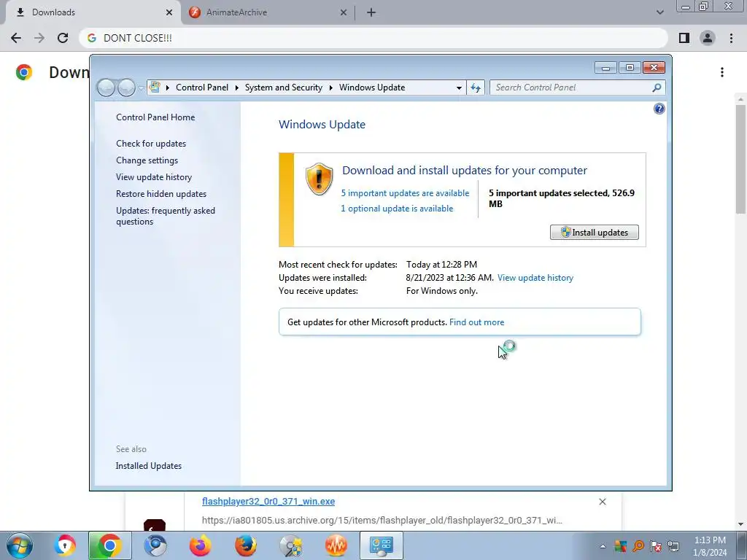Open Chrome profile avatar
This screenshot has height=560, width=747.
[708, 38]
